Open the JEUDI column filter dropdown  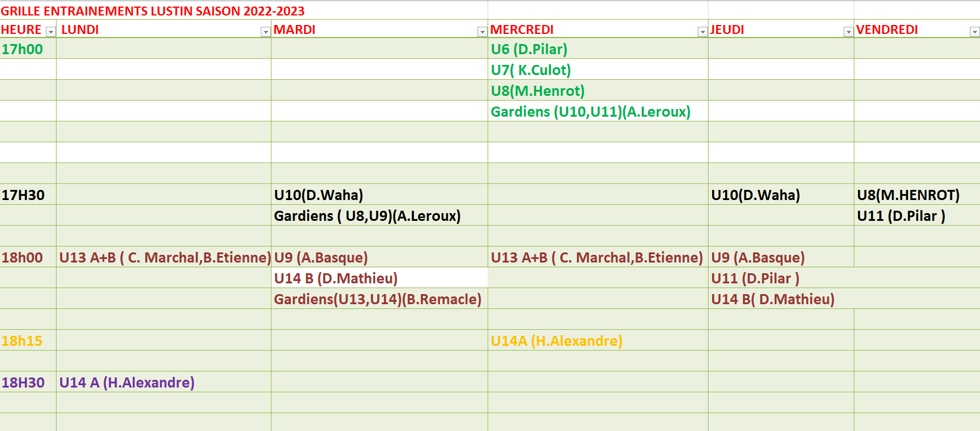(x=848, y=32)
